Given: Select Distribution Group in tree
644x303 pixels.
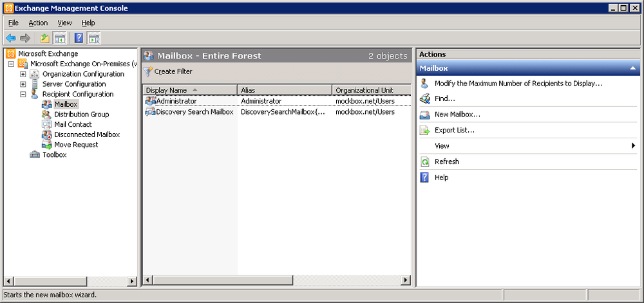Looking at the screenshot, I should coord(81,115).
